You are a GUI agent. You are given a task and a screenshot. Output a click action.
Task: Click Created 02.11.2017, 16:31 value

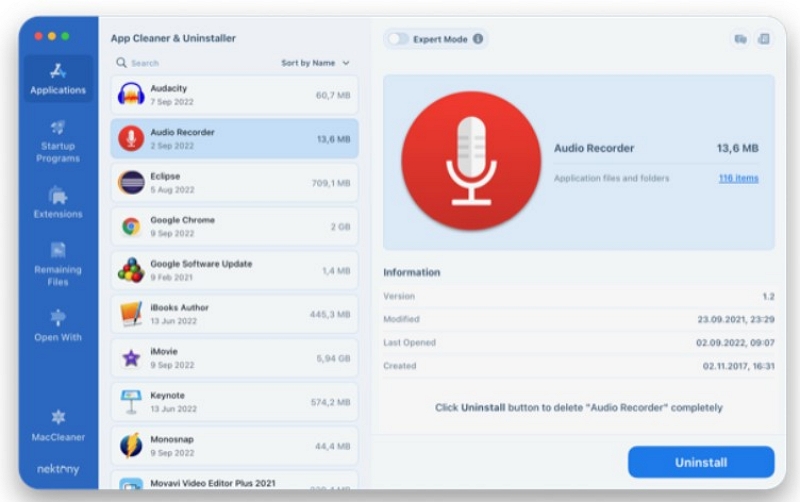click(x=738, y=366)
